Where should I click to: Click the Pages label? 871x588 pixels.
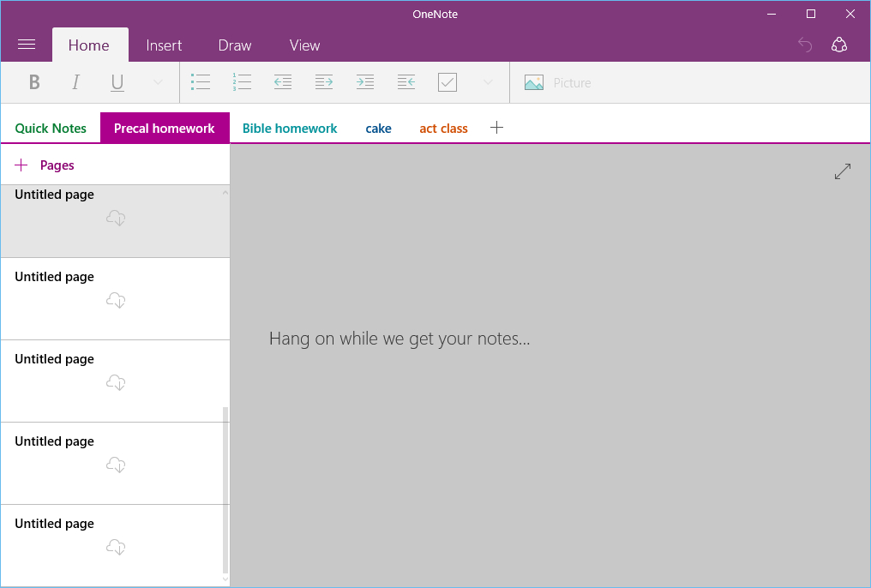pos(57,165)
